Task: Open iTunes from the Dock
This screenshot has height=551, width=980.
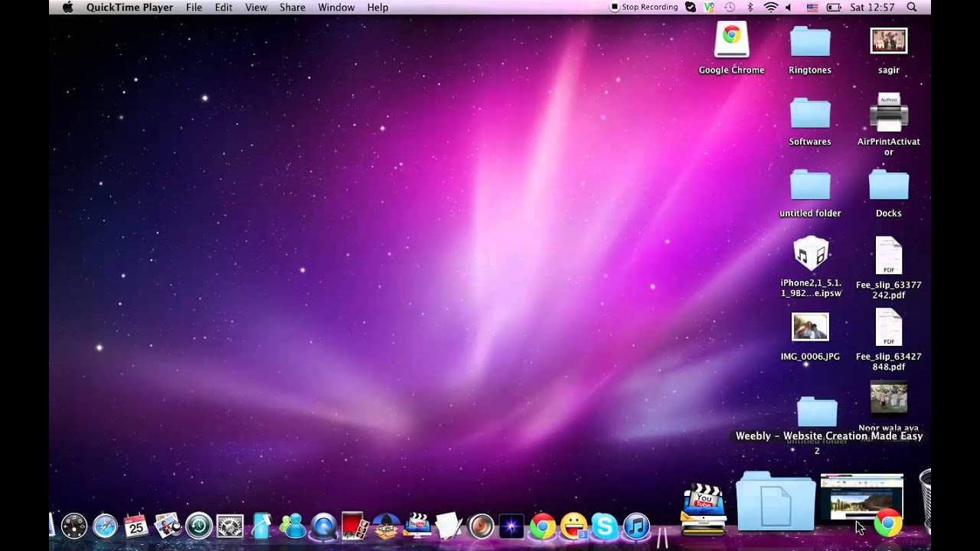Action: [636, 526]
